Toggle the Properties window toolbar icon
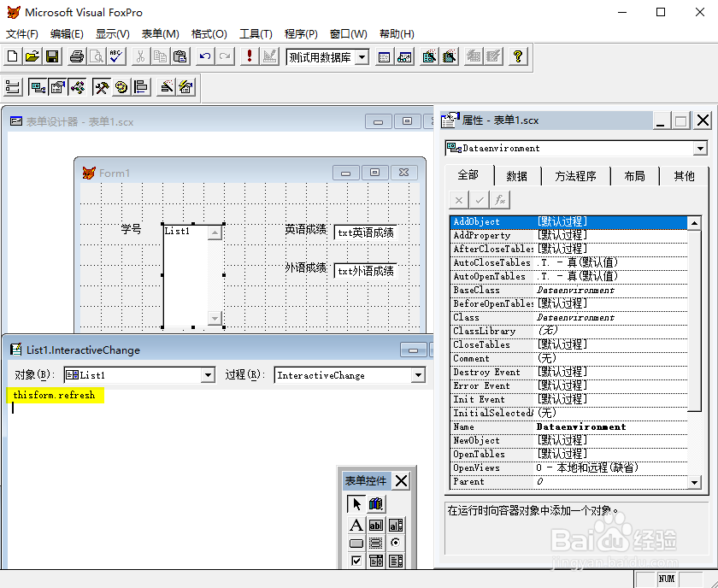 (58, 86)
